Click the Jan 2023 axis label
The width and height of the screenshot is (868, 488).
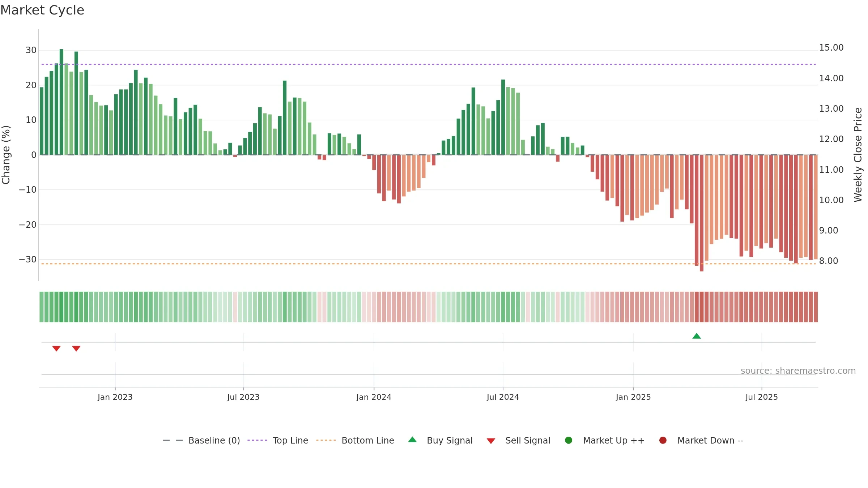click(x=115, y=397)
